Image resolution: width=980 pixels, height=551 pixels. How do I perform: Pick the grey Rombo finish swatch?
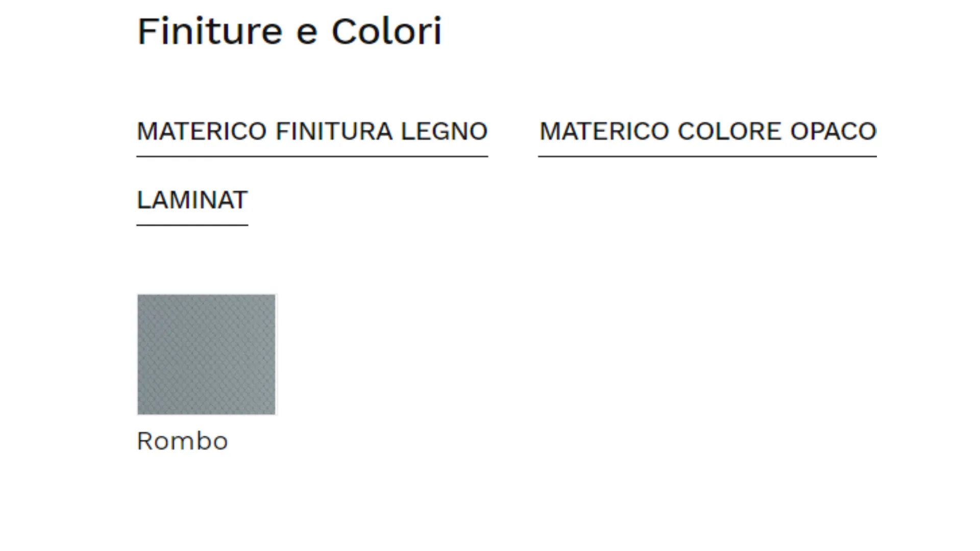click(x=206, y=354)
